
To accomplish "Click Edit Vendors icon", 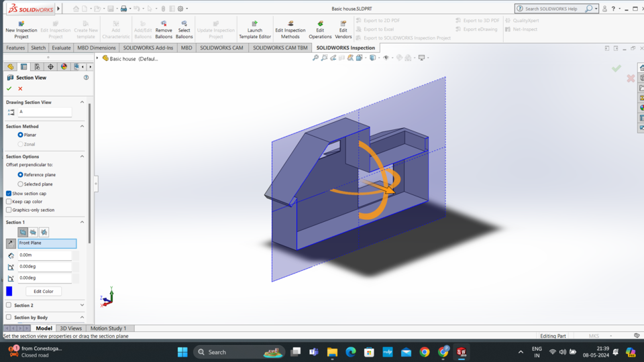I will pyautogui.click(x=343, y=24).
